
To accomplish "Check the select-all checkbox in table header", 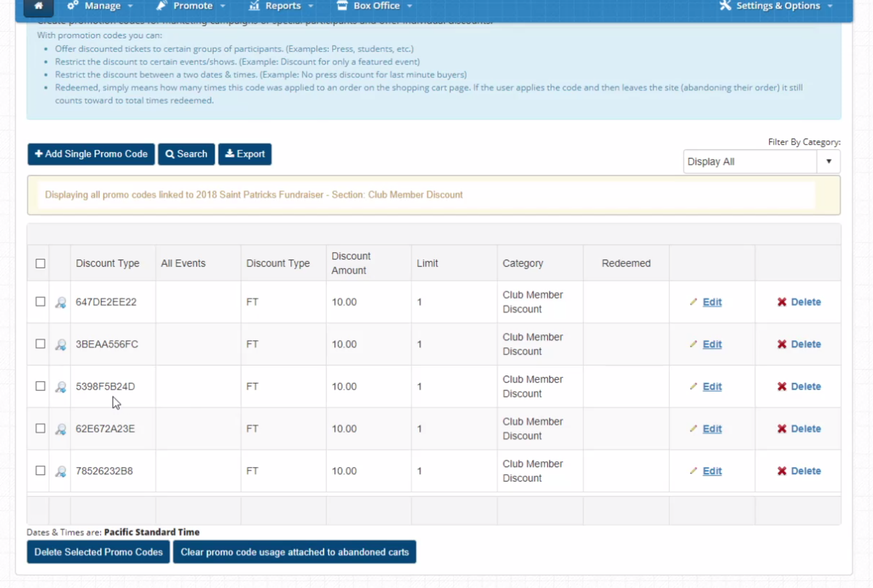I will [40, 263].
